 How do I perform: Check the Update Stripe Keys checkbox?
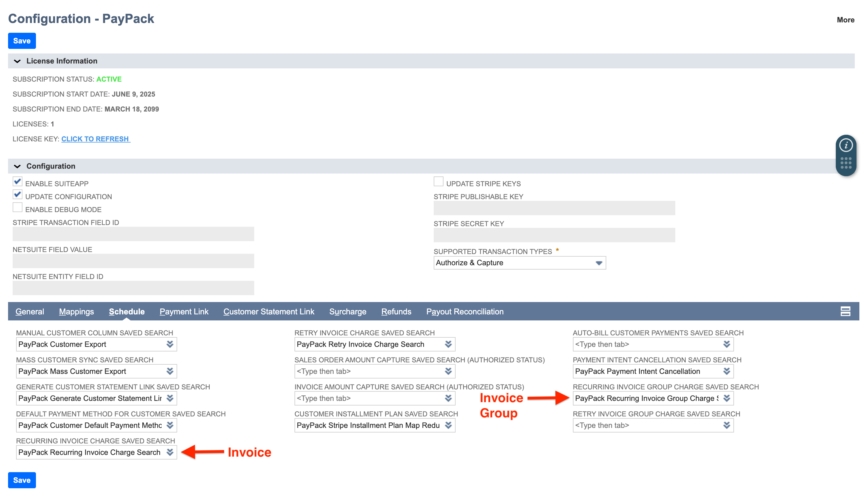point(438,181)
